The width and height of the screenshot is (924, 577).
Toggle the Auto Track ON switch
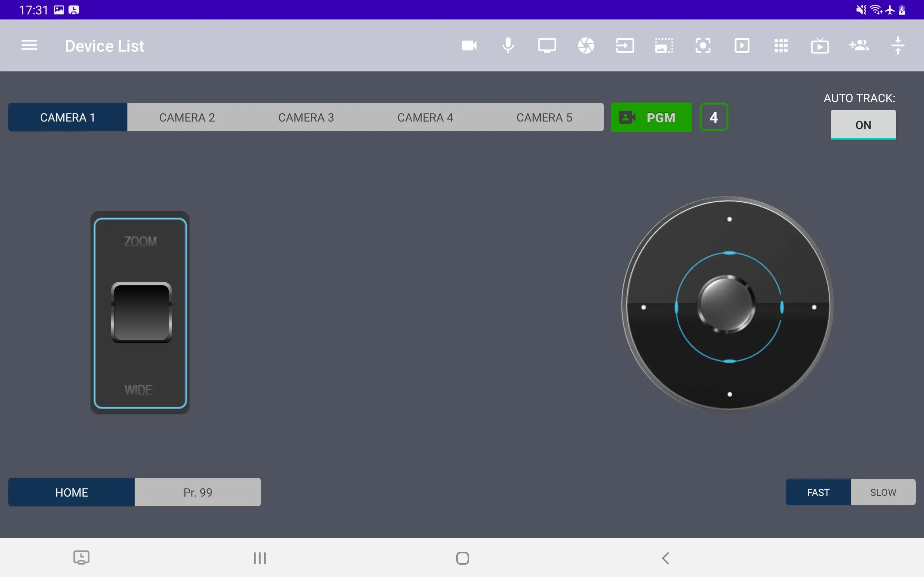[863, 125]
